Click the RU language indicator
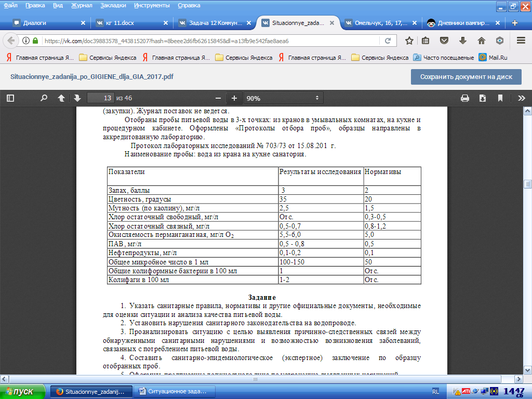The width and height of the screenshot is (532, 399). pos(436,392)
